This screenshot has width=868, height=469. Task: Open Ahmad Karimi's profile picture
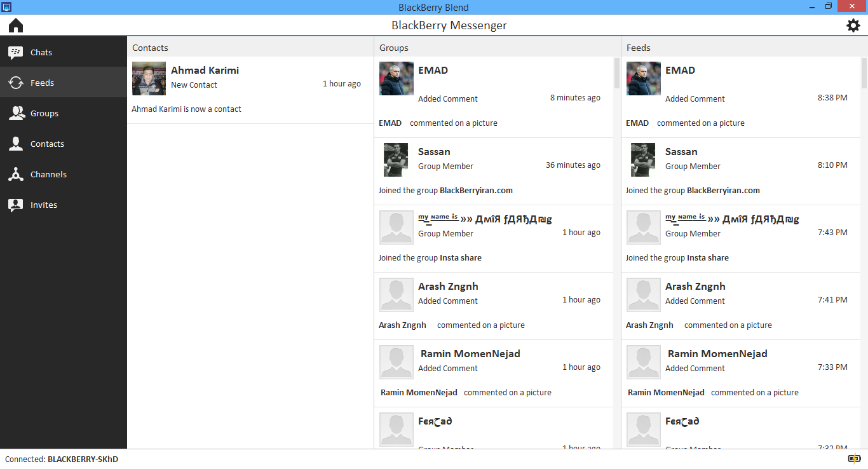click(149, 78)
